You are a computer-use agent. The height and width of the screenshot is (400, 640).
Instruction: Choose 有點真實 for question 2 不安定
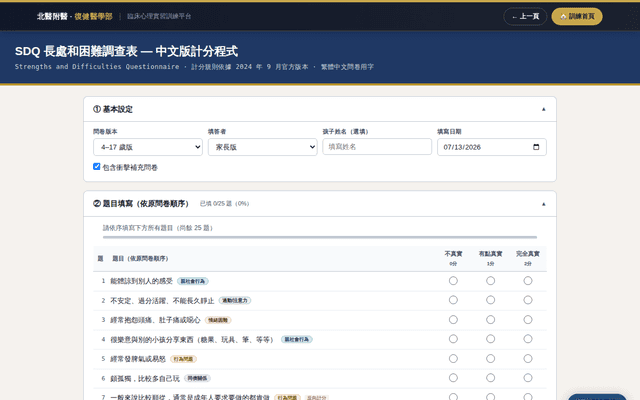pos(491,300)
